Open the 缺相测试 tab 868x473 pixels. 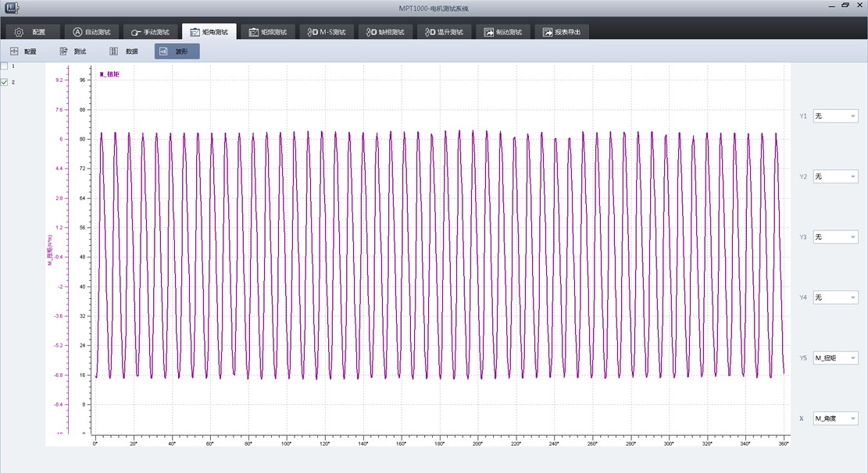tap(385, 31)
